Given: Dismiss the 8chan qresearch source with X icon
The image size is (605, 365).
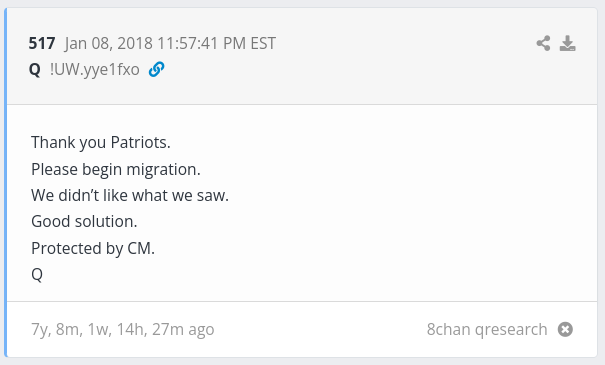Looking at the screenshot, I should click(x=565, y=329).
